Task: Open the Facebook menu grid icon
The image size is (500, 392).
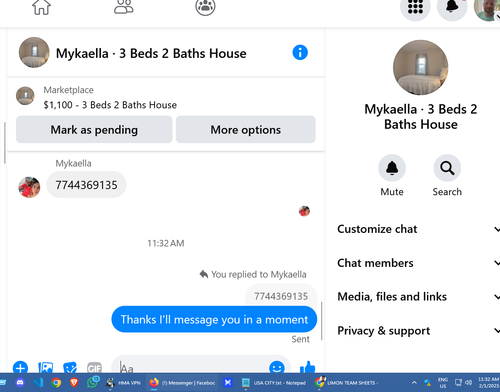Action: click(x=415, y=6)
